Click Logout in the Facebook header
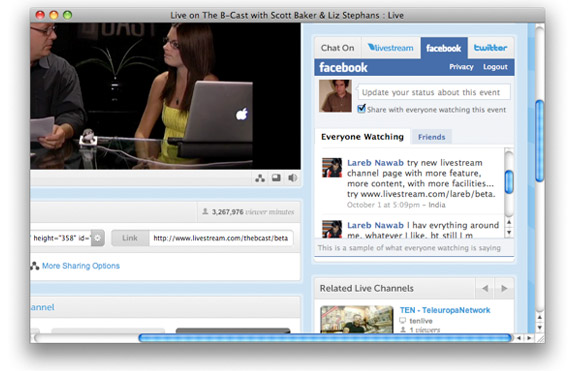 coord(495,67)
